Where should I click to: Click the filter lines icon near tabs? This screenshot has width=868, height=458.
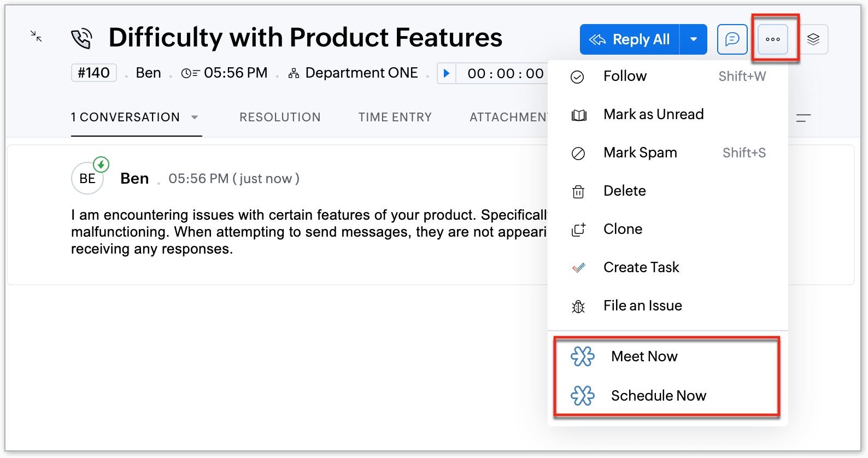803,118
